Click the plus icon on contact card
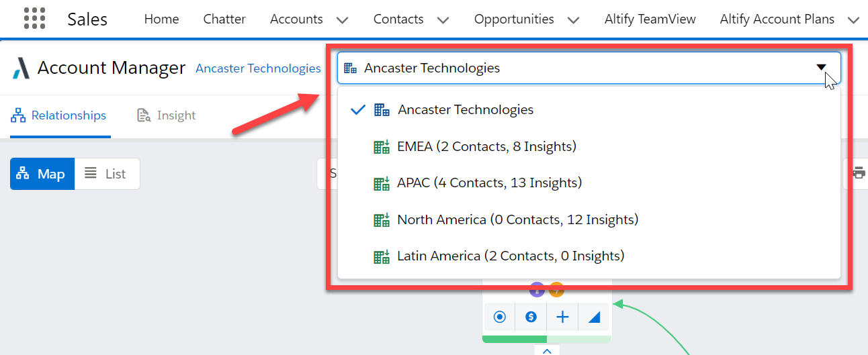The image size is (868, 355). pos(562,317)
